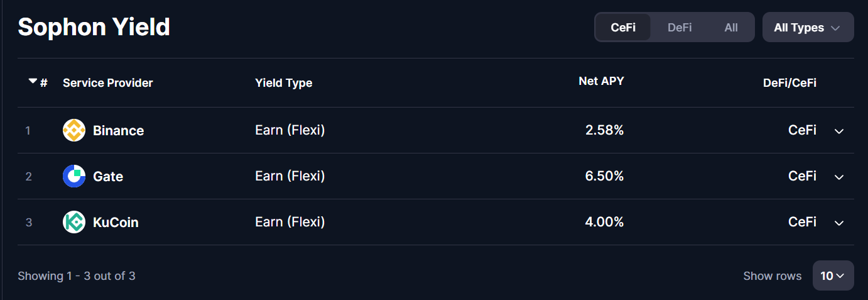Open the Gate provider link

[x=108, y=176]
